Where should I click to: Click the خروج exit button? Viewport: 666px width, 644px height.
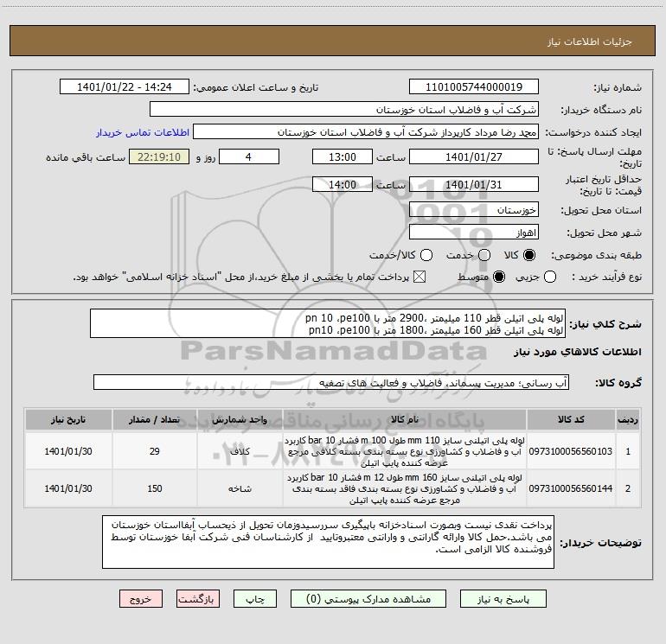pos(141,599)
